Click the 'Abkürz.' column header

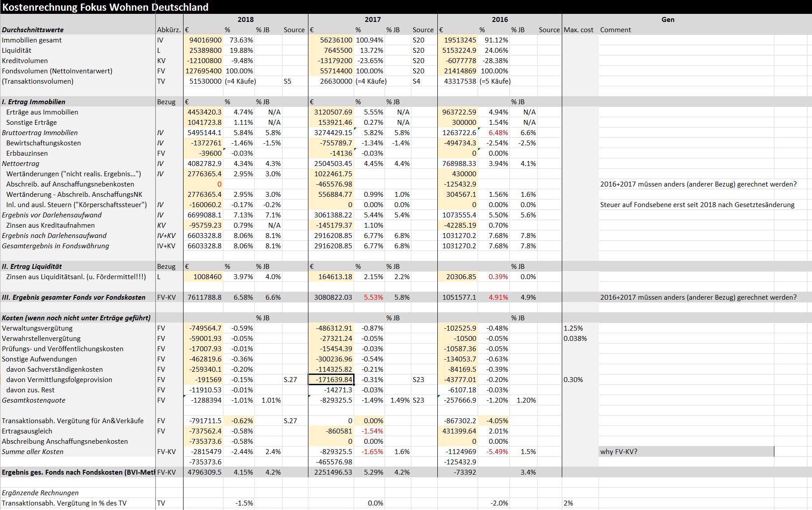coord(169,30)
